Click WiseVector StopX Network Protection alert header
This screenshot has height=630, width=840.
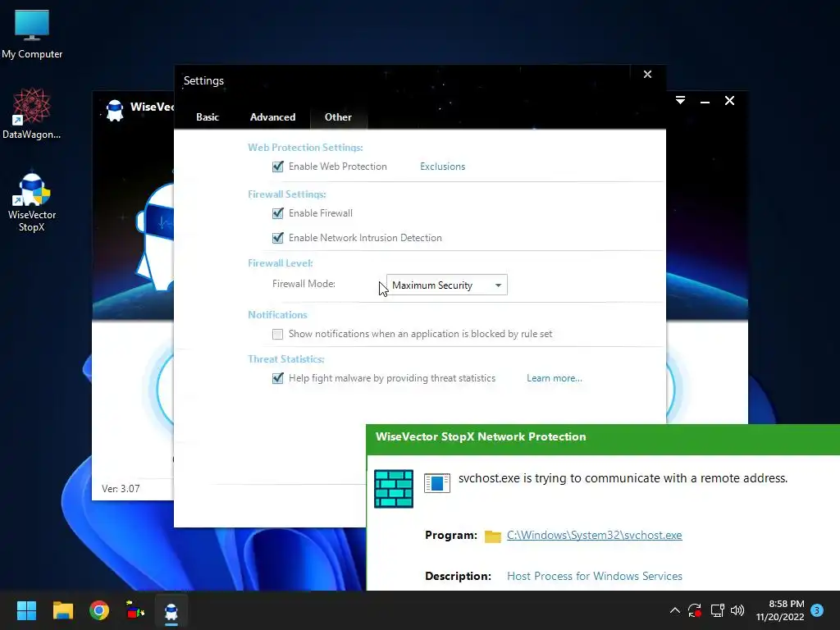[x=481, y=436]
